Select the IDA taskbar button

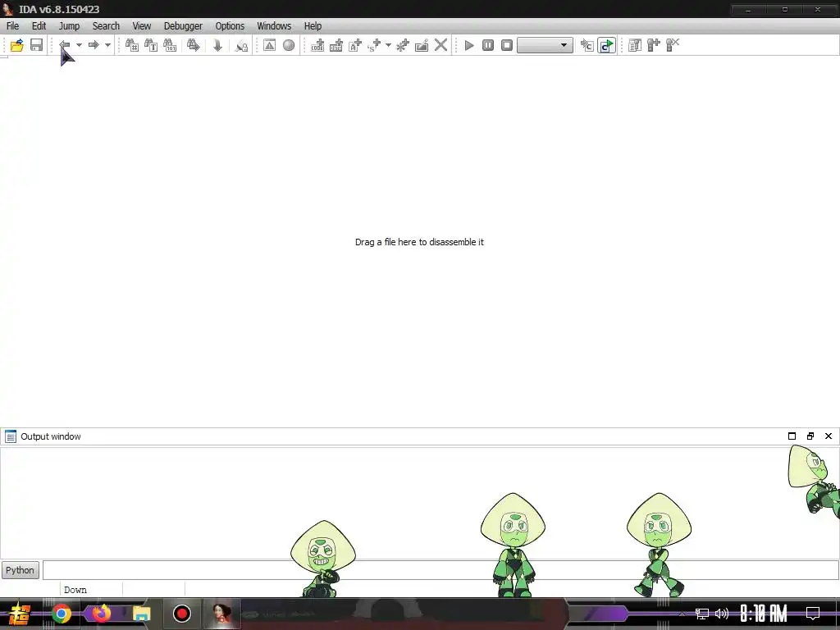coord(221,614)
